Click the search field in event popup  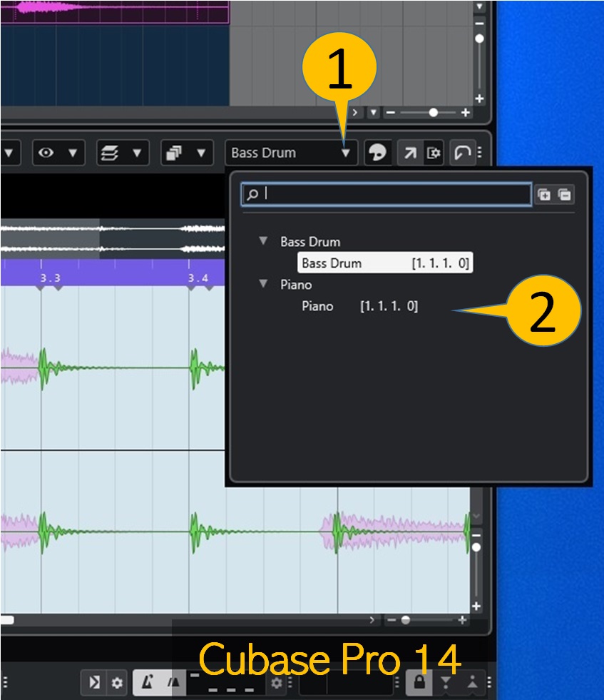pyautogui.click(x=387, y=194)
